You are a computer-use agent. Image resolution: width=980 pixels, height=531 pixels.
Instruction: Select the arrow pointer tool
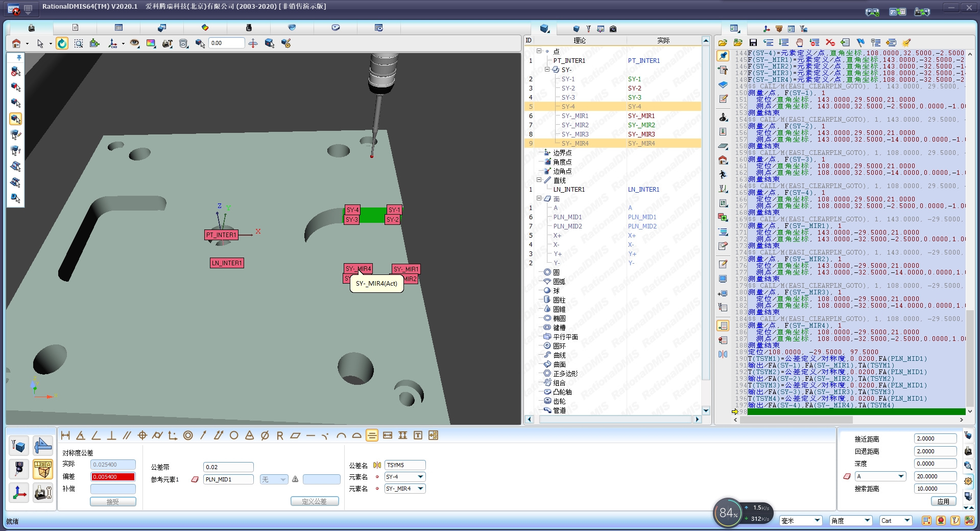[x=40, y=43]
